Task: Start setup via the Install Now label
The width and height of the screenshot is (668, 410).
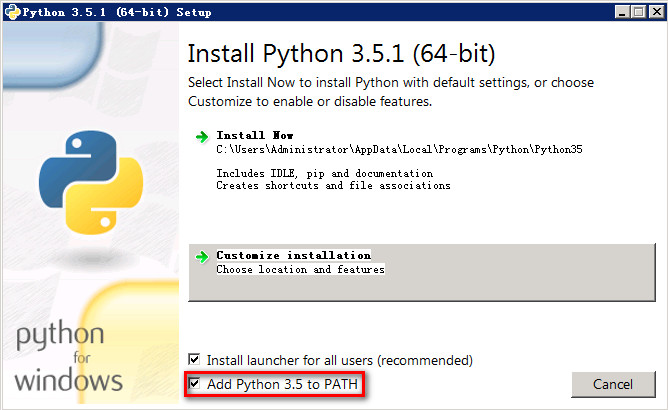Action: tap(254, 135)
